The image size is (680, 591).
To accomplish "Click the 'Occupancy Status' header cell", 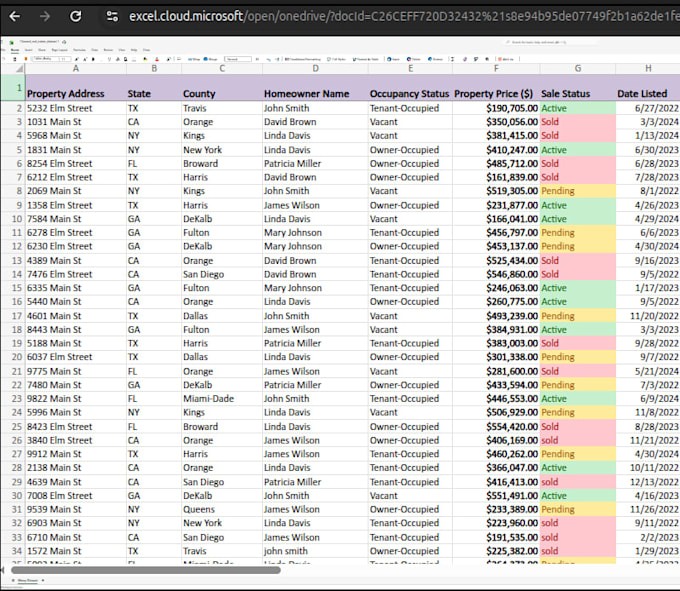I will tap(410, 88).
